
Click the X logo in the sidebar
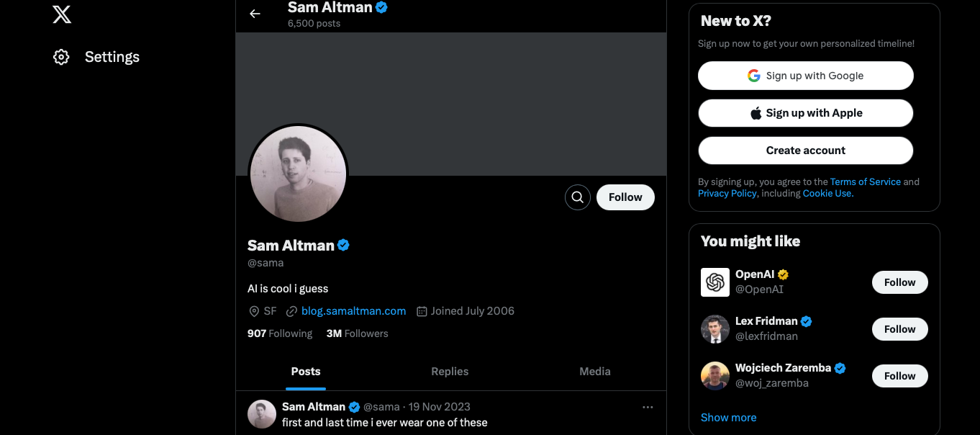(62, 14)
